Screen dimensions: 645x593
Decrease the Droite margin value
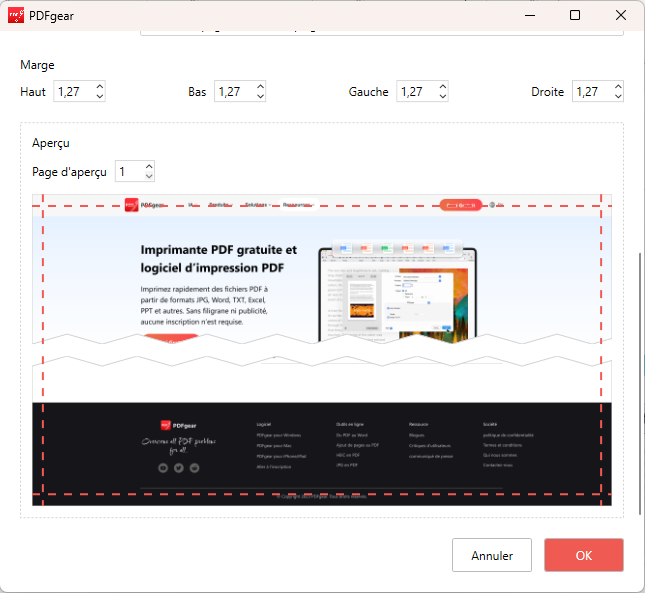(618, 96)
